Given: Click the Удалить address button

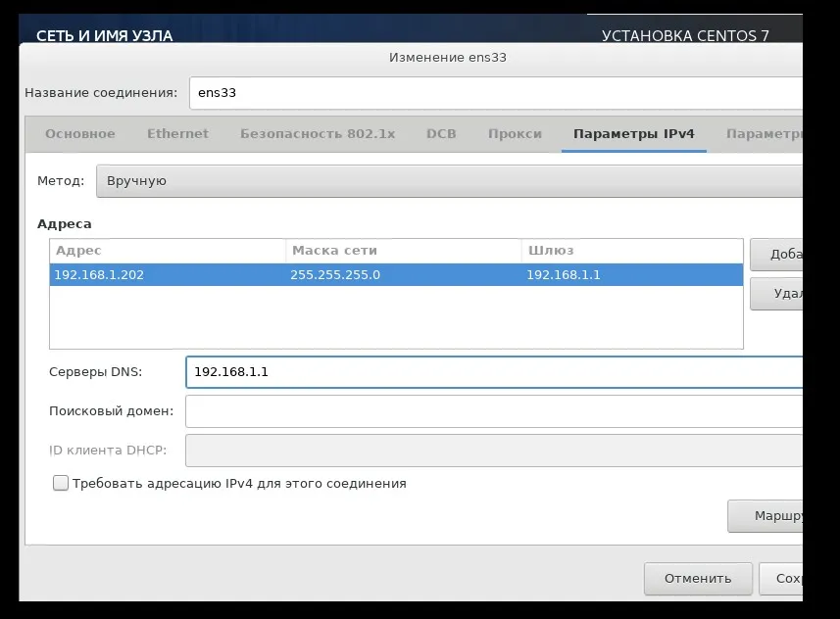Looking at the screenshot, I should (776, 293).
